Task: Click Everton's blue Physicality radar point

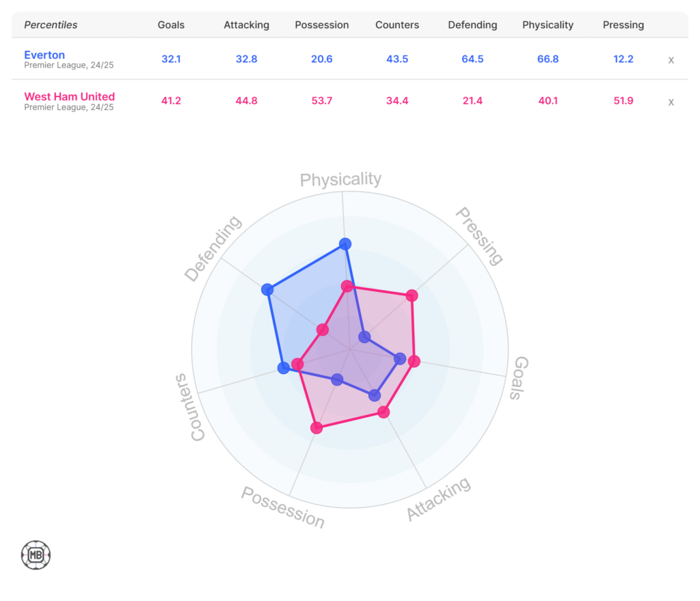Action: [x=345, y=243]
